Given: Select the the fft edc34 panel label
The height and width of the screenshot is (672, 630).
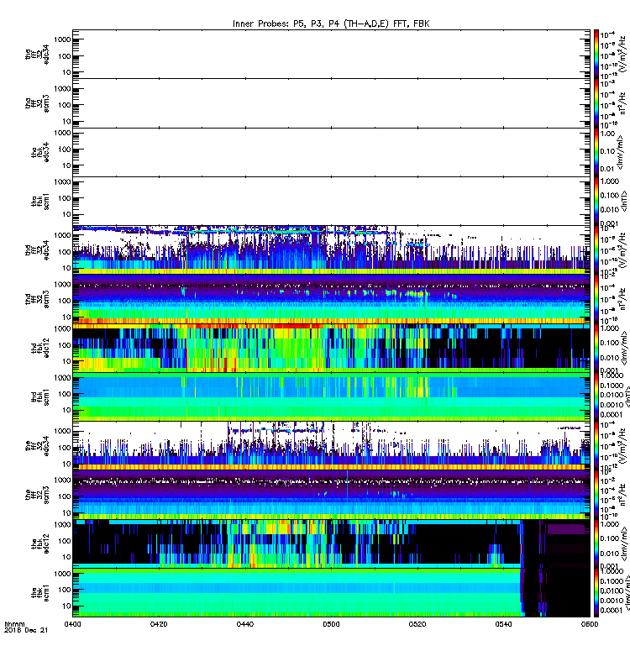Looking at the screenshot, I should (37, 446).
